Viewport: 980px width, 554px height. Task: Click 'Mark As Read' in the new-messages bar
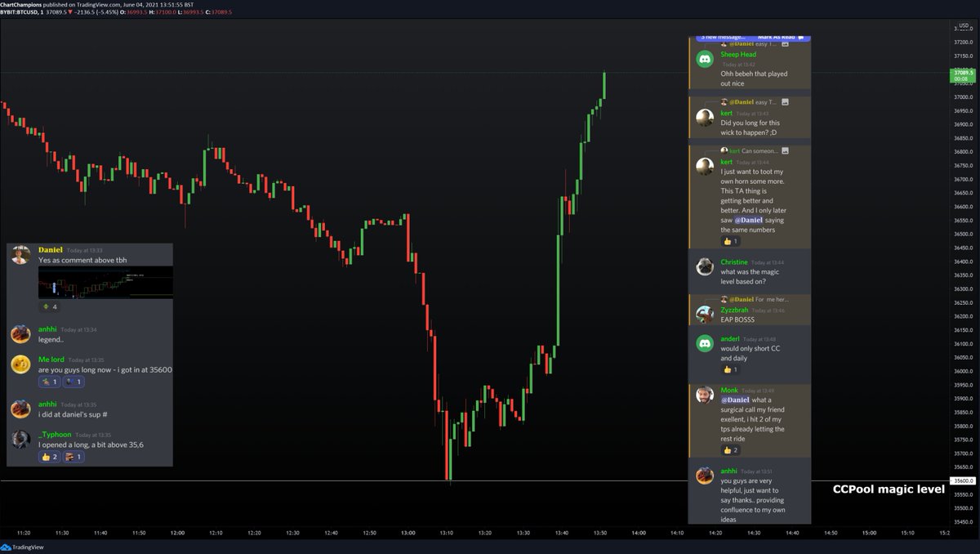[776, 38]
